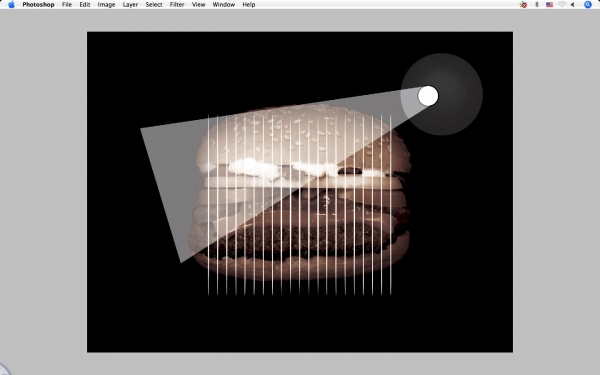
Task: Click the Bluetooth status icon
Action: click(536, 5)
